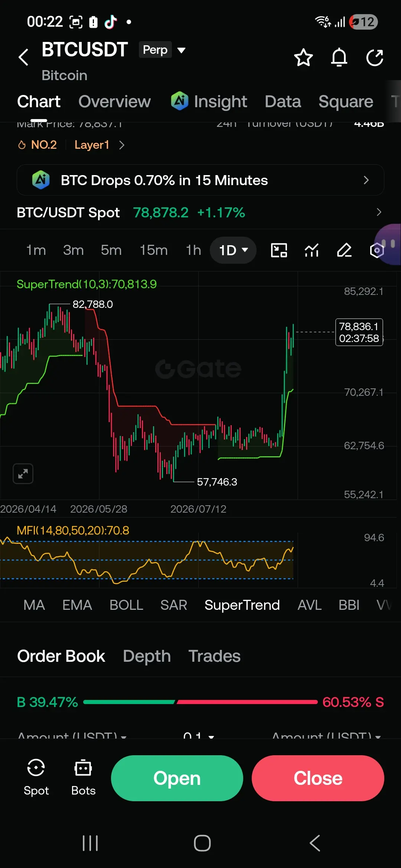This screenshot has height=868, width=401.
Task: Tap the share icon in the header
Action: tap(375, 57)
